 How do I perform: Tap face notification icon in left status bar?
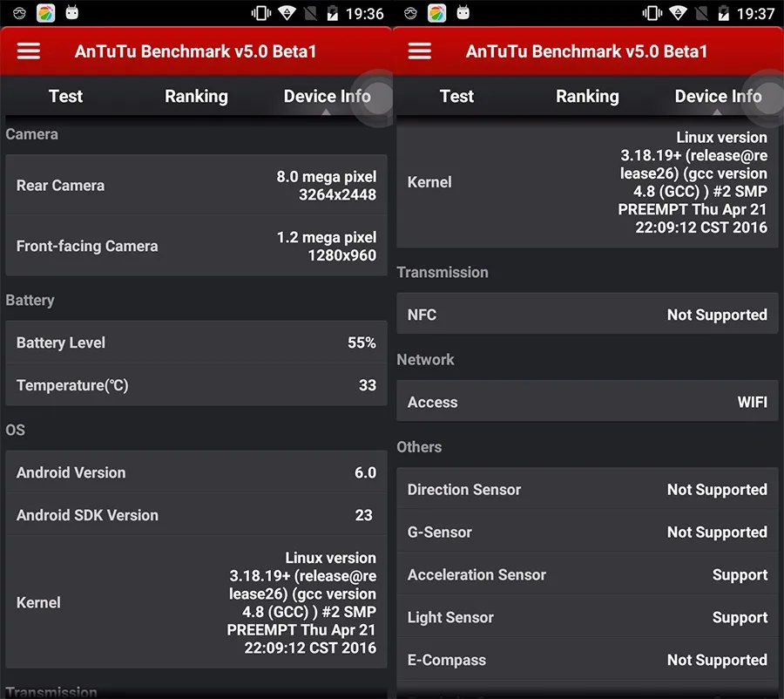click(x=19, y=13)
